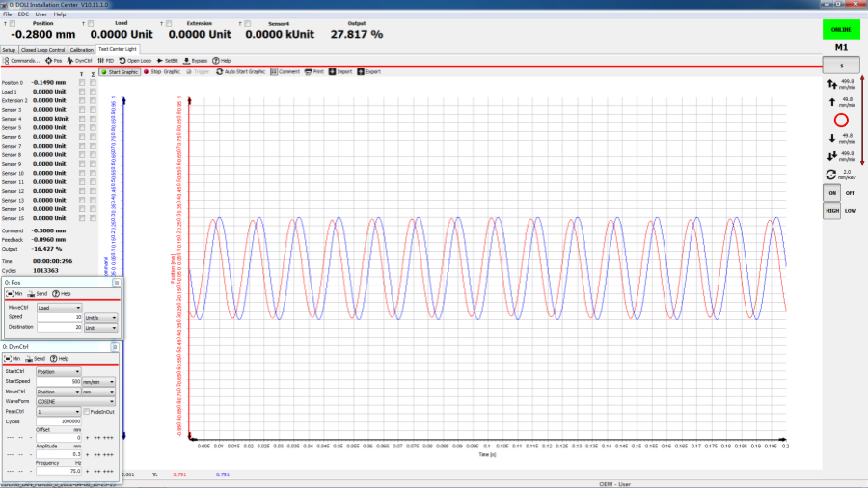Print the graph

(x=313, y=72)
